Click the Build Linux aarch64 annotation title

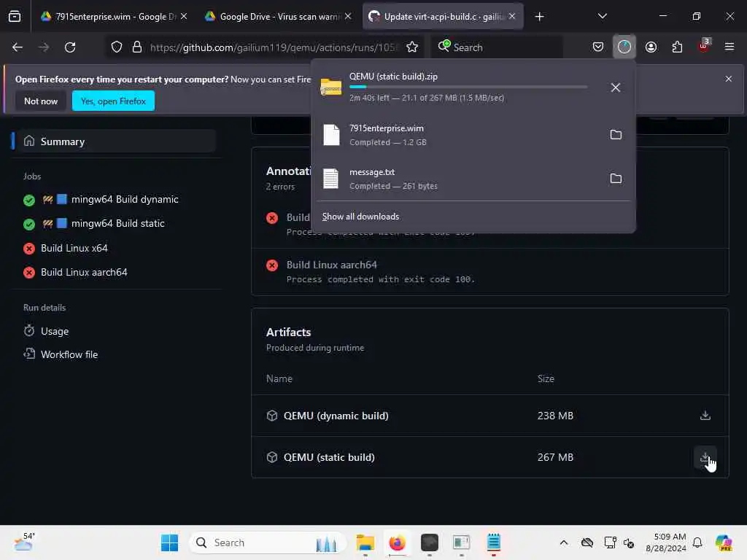[332, 265]
